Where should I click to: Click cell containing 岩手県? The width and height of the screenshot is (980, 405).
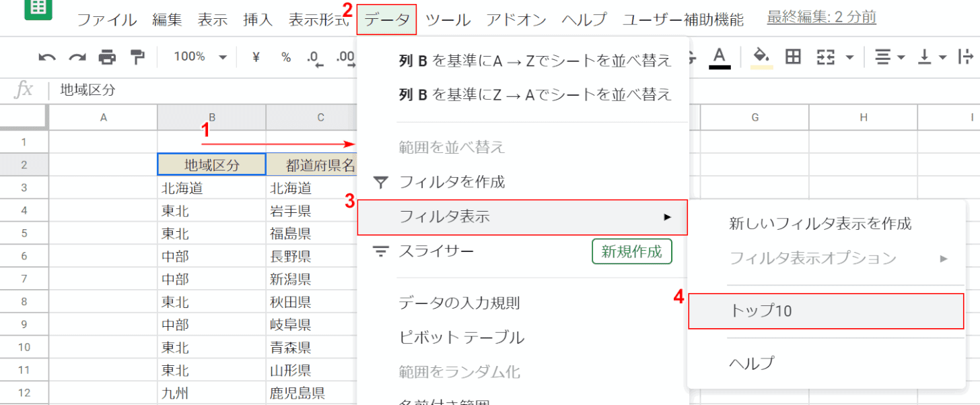(312, 211)
